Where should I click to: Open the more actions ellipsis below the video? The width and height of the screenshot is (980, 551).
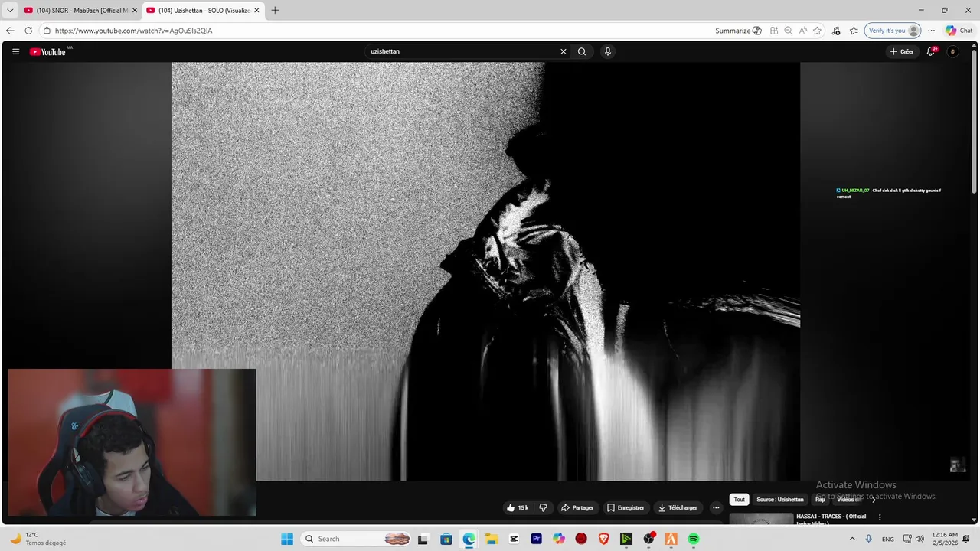point(716,507)
